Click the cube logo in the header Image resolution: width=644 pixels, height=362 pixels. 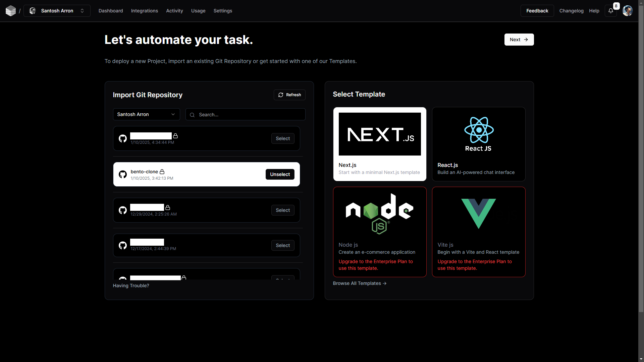point(11,11)
